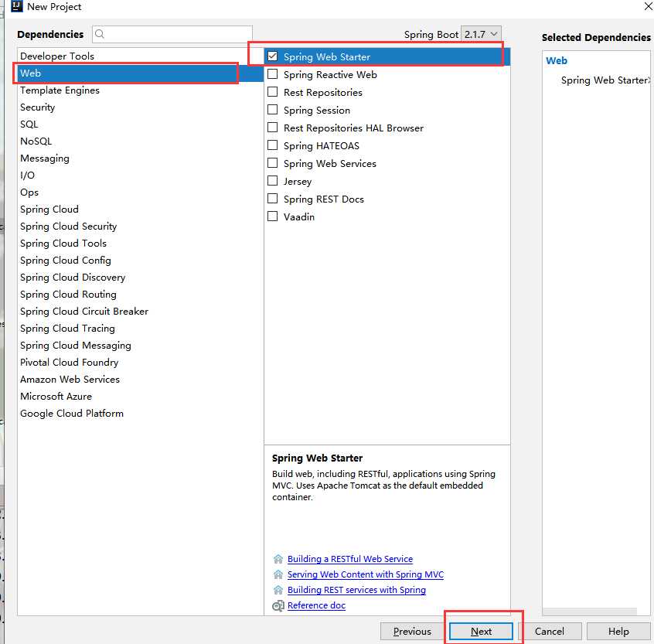Screen dimensions: 654x644
Task: Open the Spring Boot version 2.1.7 dropdown
Action: click(x=482, y=34)
